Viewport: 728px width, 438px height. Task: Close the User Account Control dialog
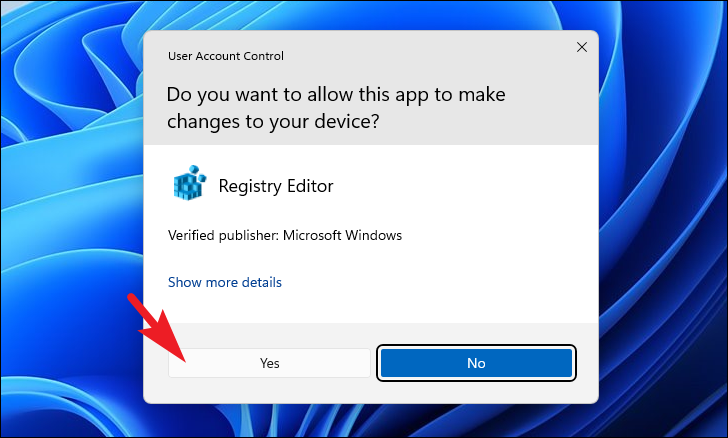(582, 47)
